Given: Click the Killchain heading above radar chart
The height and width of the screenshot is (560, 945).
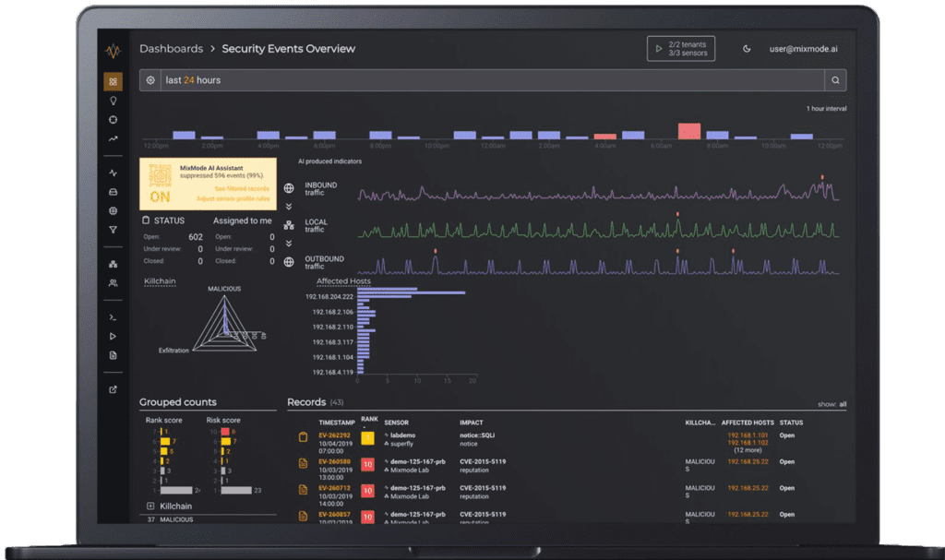Looking at the screenshot, I should tap(160, 280).
